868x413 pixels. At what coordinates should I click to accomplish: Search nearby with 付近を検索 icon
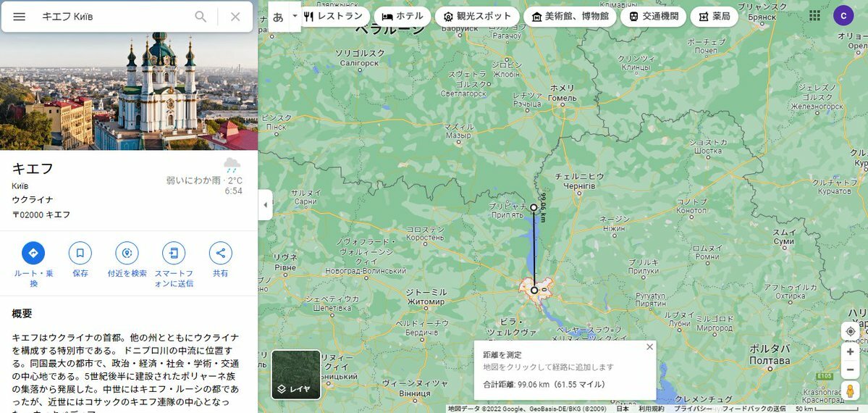127,253
